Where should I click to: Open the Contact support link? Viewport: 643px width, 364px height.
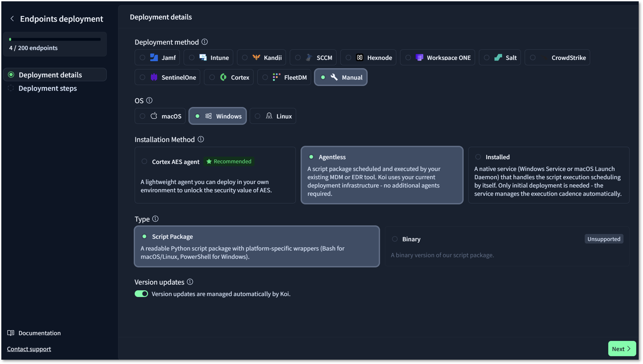(x=29, y=349)
